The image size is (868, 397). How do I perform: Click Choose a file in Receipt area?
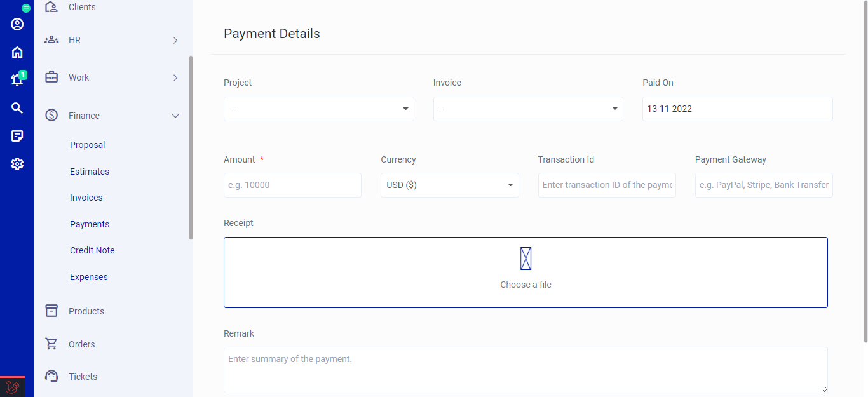(x=526, y=272)
